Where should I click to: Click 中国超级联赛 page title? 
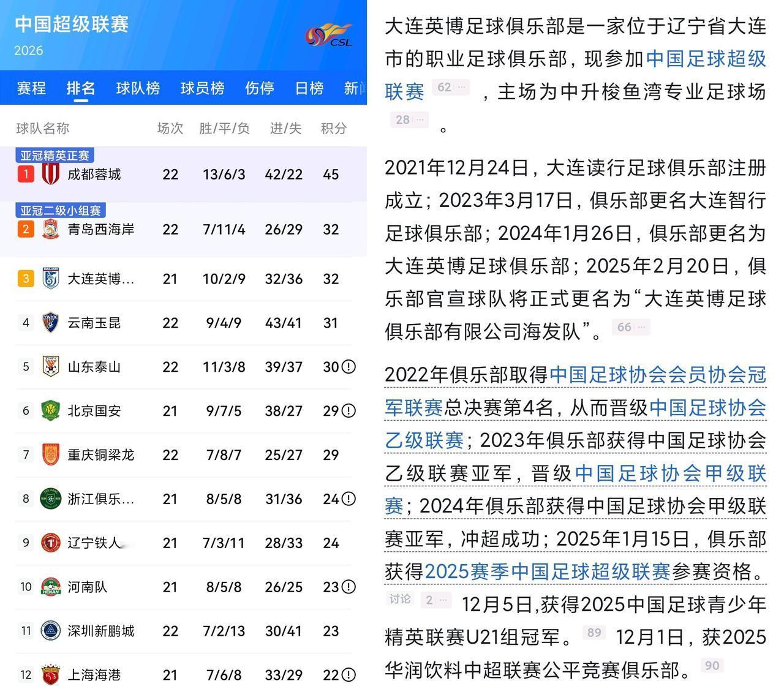[x=72, y=24]
